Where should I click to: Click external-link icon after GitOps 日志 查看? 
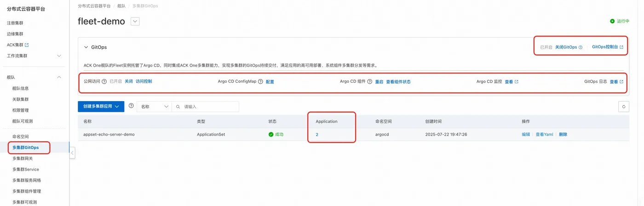click(621, 81)
